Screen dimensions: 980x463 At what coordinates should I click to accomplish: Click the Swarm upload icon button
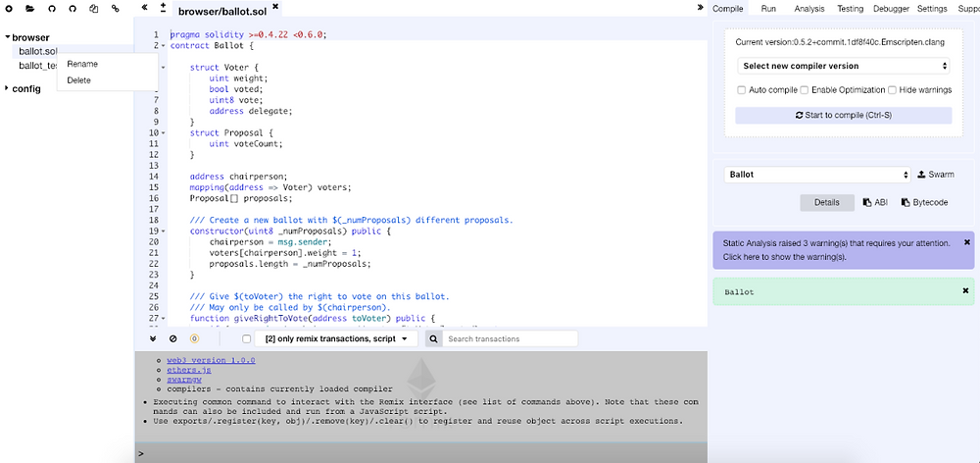[936, 175]
